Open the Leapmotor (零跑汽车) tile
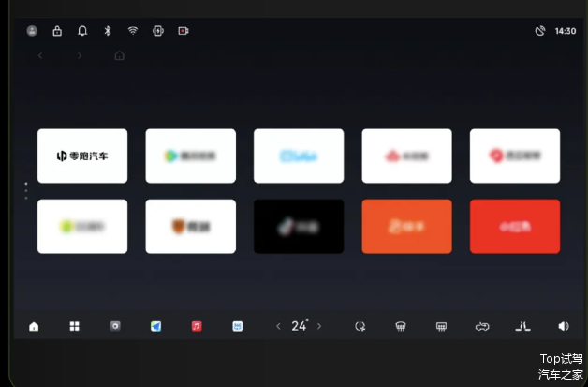This screenshot has height=387, width=588. [82, 156]
